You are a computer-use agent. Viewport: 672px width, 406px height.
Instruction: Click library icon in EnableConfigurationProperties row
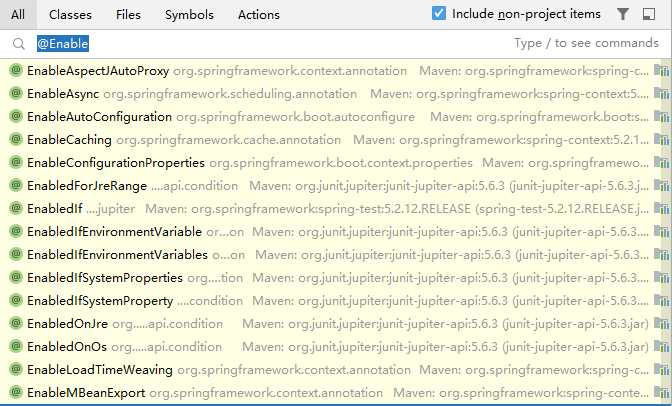[661, 162]
